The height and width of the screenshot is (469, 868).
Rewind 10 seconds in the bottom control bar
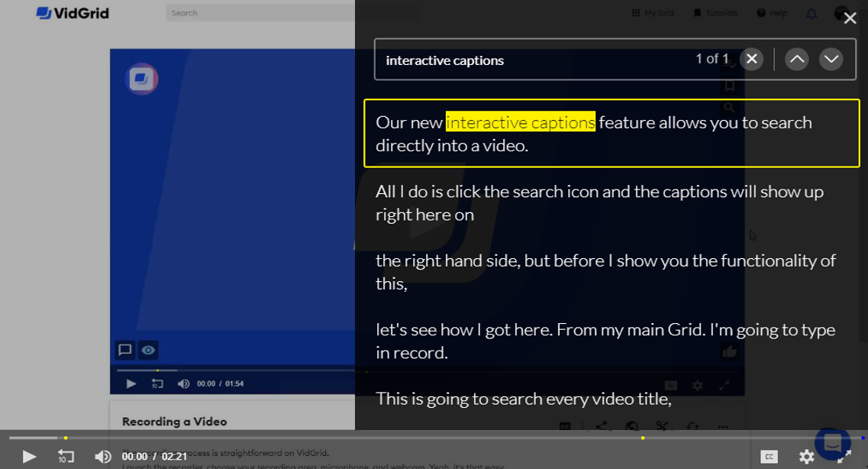[66, 456]
